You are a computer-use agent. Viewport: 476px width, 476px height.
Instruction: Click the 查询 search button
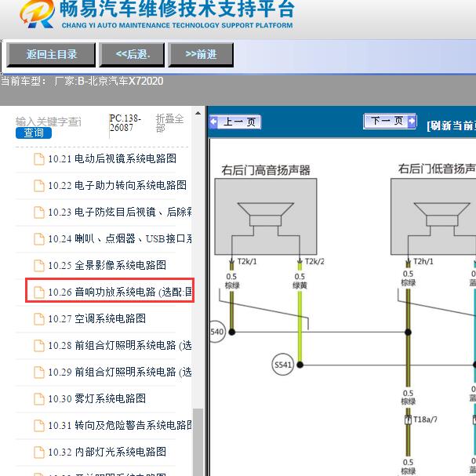34,133
